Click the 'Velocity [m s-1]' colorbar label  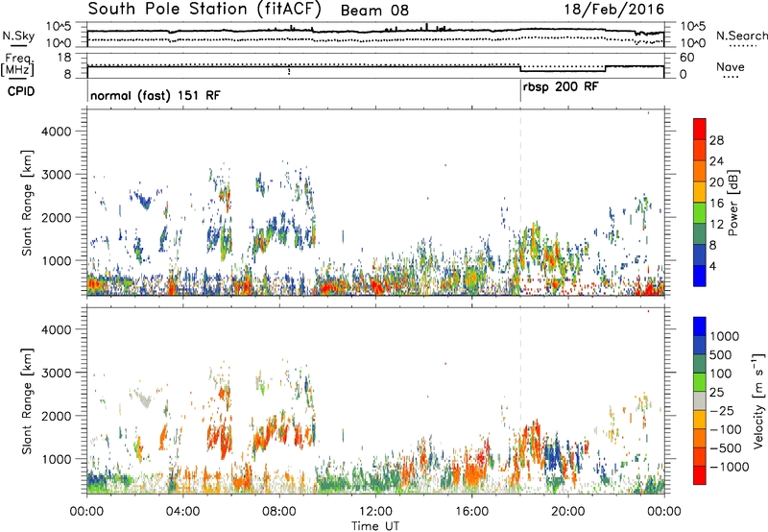pos(758,400)
